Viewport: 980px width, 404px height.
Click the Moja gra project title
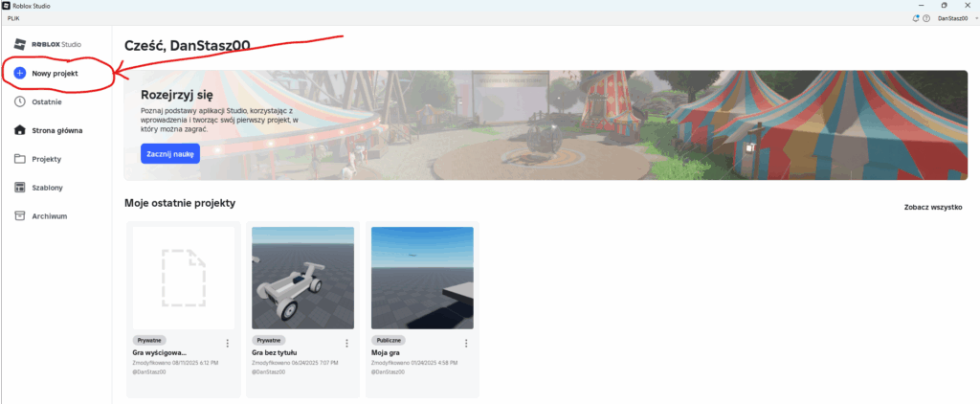(386, 352)
